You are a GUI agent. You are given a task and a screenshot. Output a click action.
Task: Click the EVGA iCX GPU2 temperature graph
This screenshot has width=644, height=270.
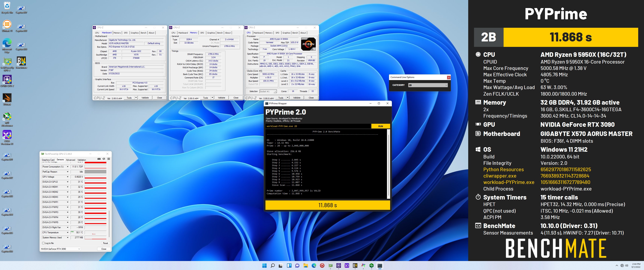[95, 182]
